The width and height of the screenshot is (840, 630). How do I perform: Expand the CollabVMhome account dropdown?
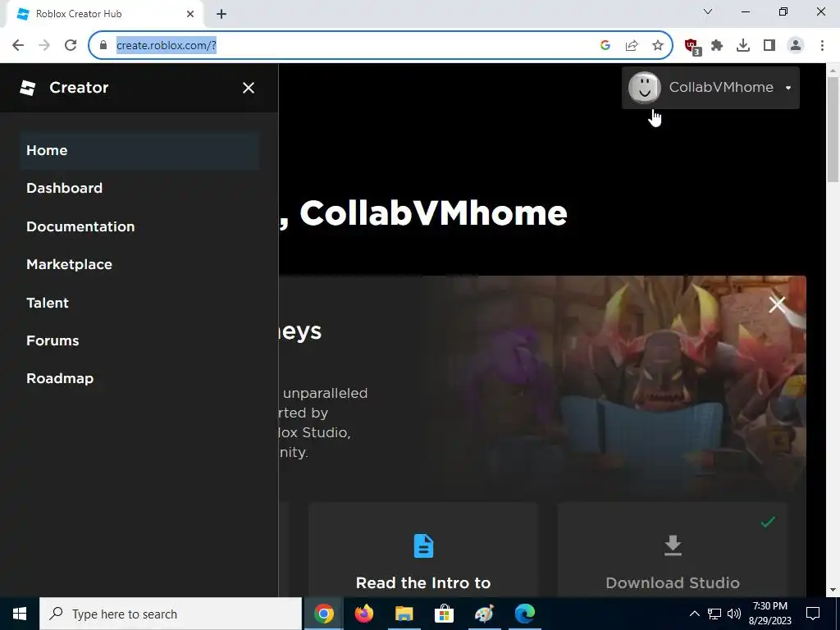pos(710,88)
